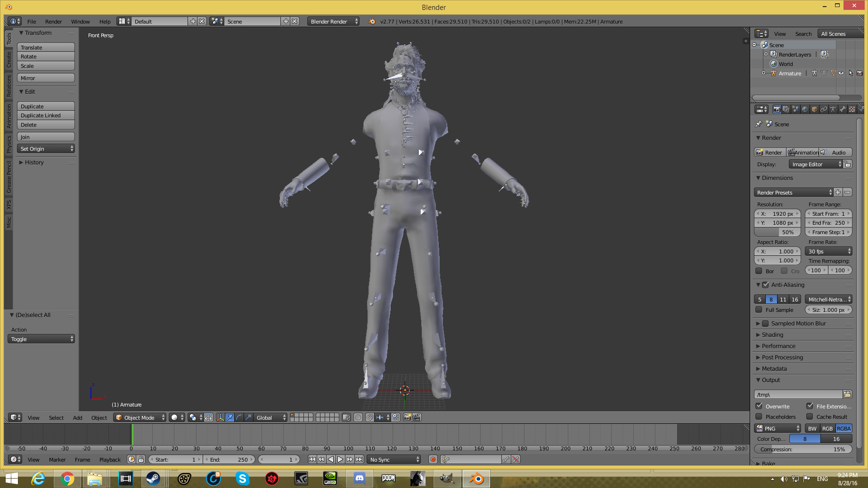Open the Render menu in top bar
Screen dimensions: 868x488
(53, 22)
